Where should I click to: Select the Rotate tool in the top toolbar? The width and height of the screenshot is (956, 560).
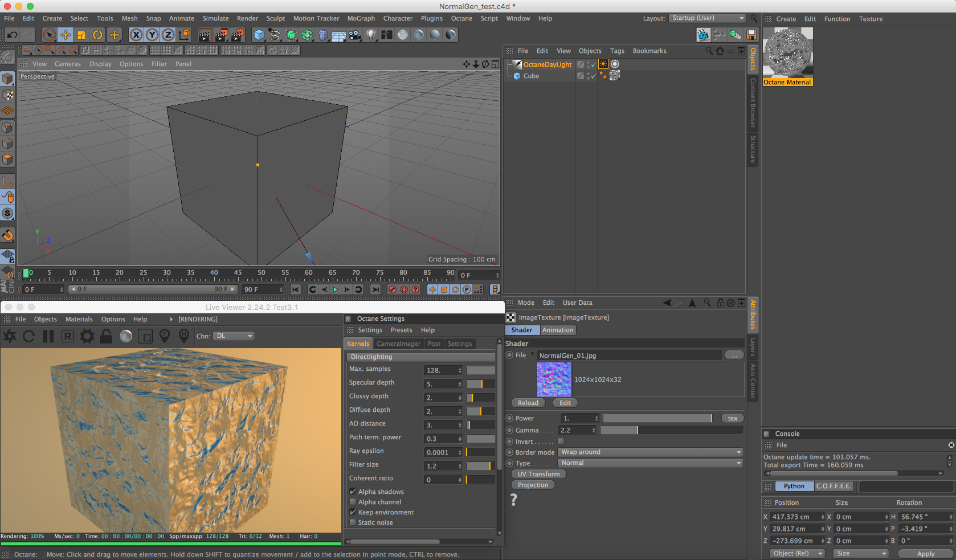tap(97, 35)
